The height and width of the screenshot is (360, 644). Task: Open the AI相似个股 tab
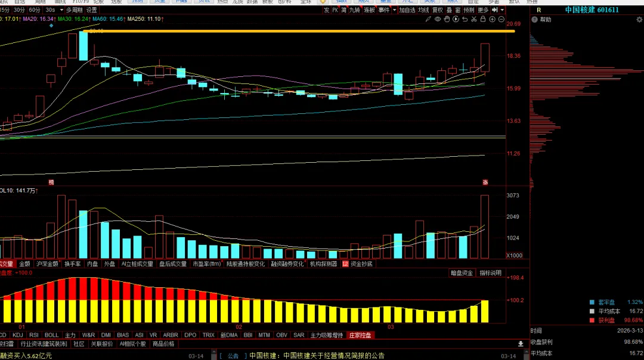point(132,344)
